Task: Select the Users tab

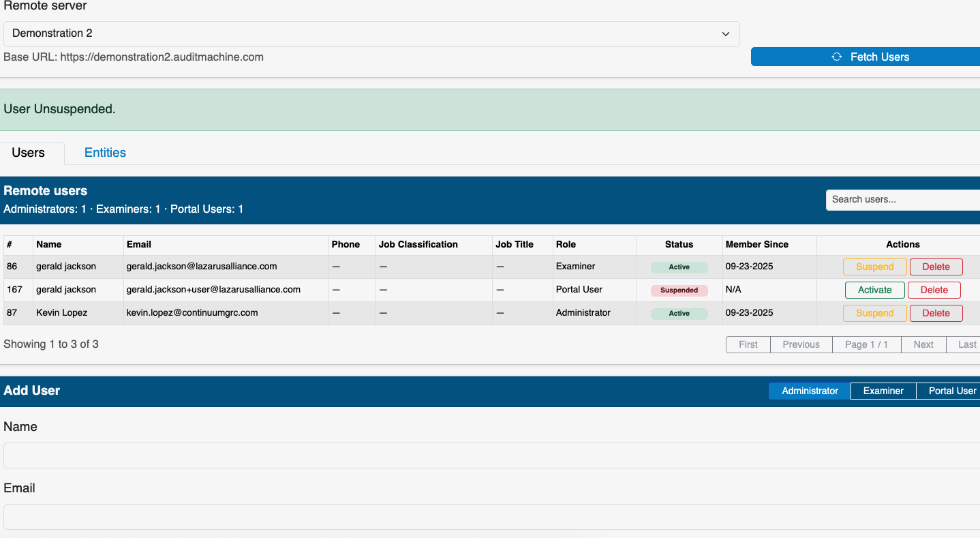Action: click(29, 153)
